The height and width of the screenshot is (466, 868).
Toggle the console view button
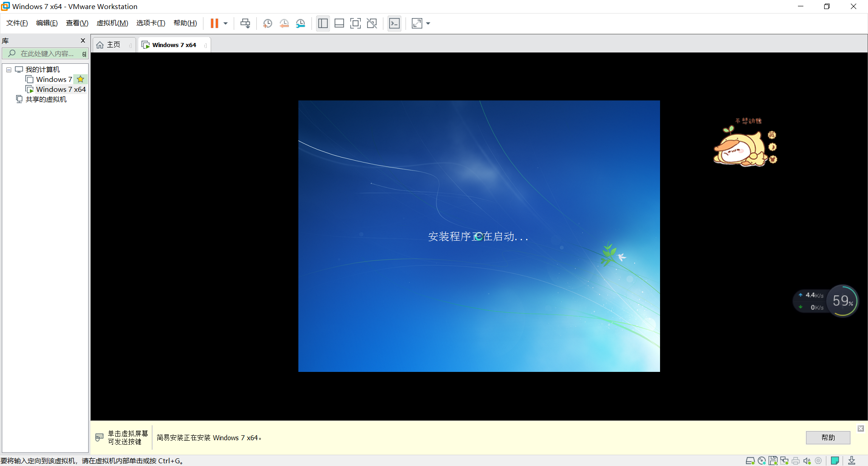pyautogui.click(x=394, y=23)
